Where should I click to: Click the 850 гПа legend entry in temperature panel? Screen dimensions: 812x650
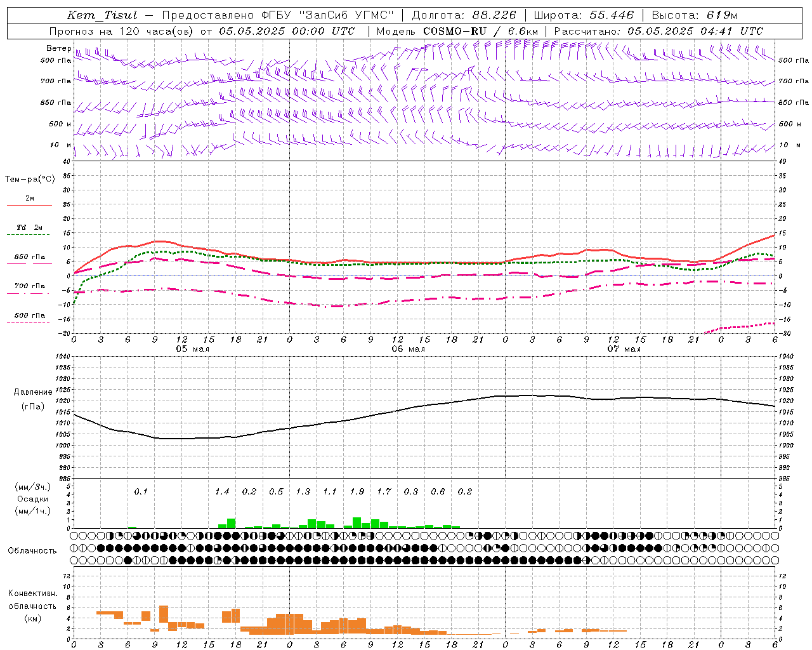30,257
